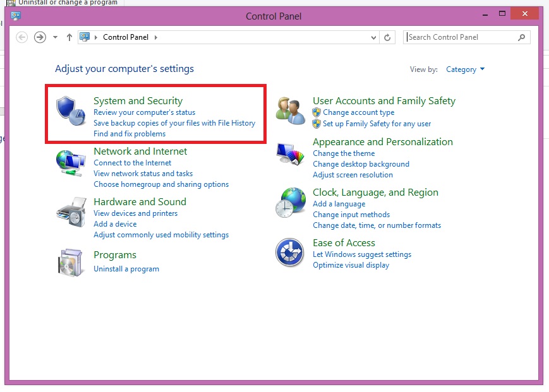The width and height of the screenshot is (549, 392).
Task: Open Appearance and Personalization monitor icon
Action: click(290, 154)
